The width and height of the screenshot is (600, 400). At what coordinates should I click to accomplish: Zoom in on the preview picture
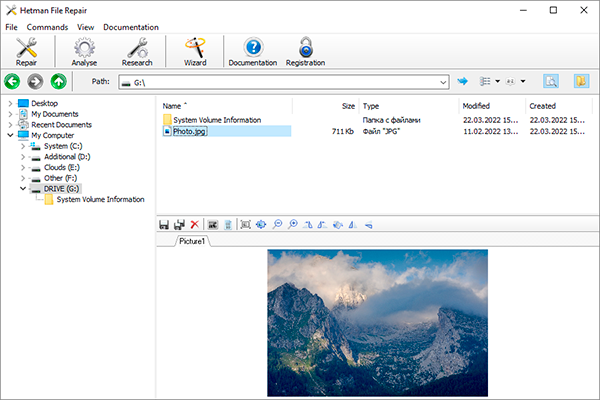click(293, 224)
